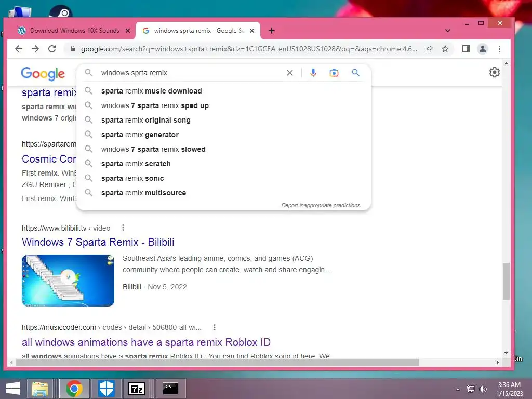Viewport: 532px width, 399px height.
Task: Select suggestion windows 7 sparta remix sped up
Action: coord(224,105)
